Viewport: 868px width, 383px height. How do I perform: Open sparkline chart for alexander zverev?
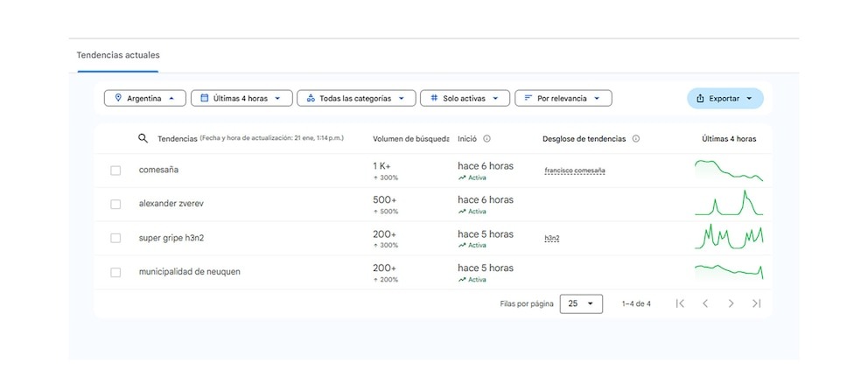point(729,203)
